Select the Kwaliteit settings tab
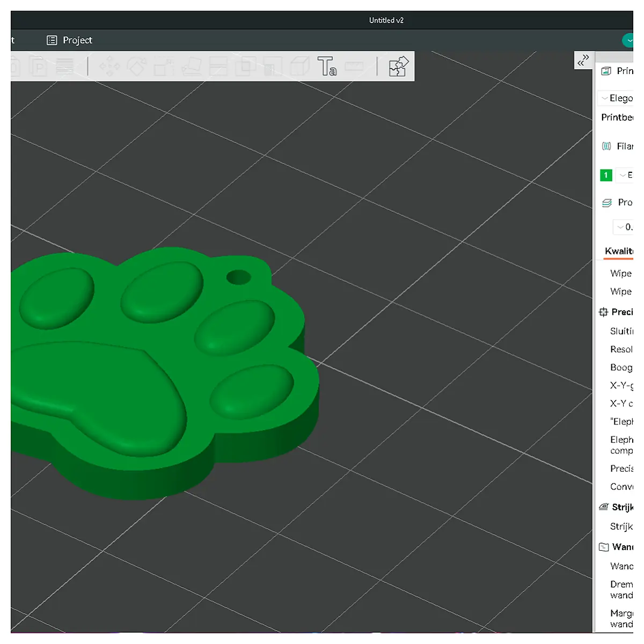Viewport: 644px width, 644px height. [619, 251]
